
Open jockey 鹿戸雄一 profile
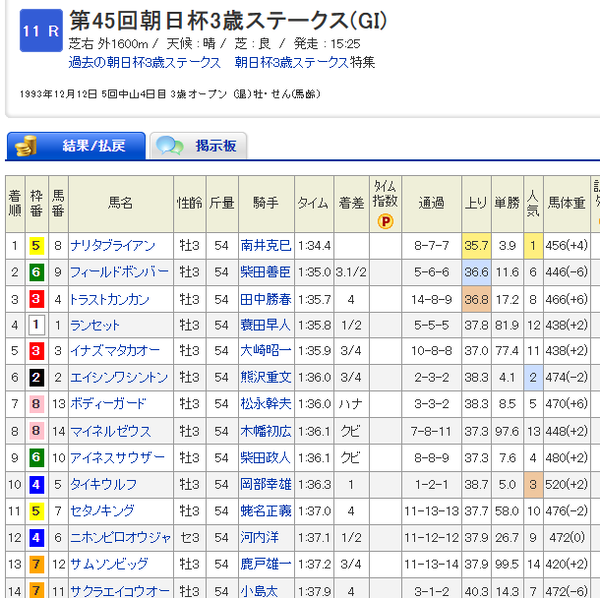(266, 564)
